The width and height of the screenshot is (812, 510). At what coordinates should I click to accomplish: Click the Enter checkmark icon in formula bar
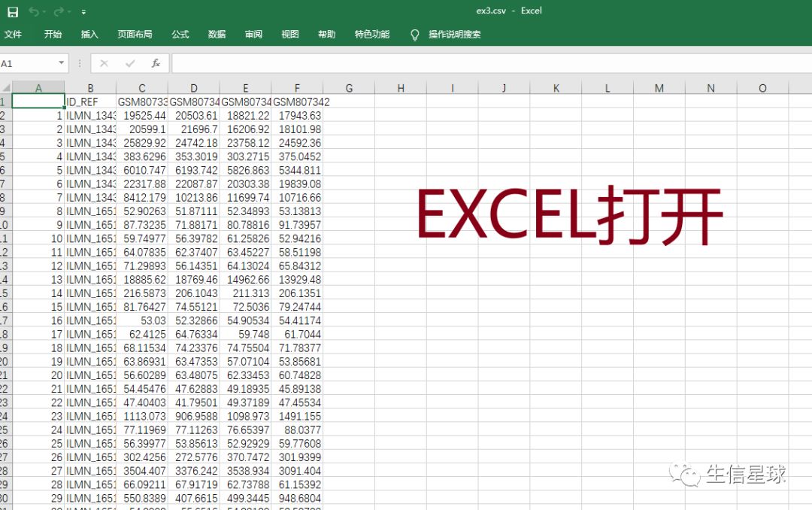point(130,63)
